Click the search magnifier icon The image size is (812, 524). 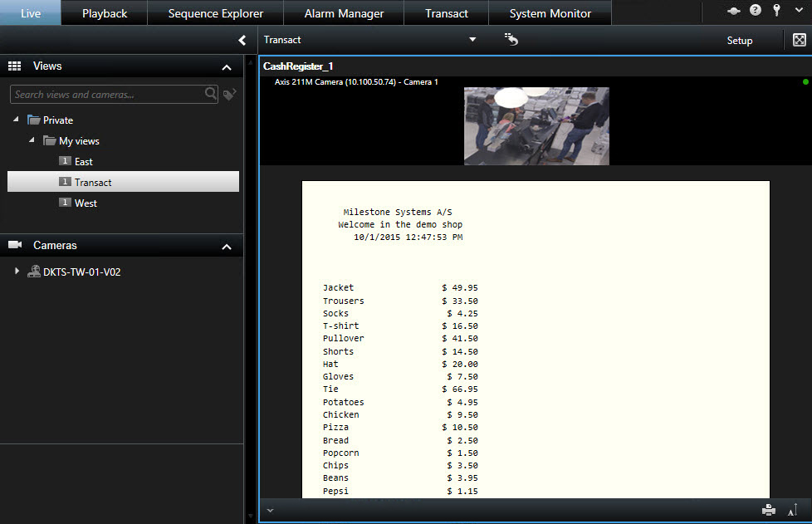(212, 95)
